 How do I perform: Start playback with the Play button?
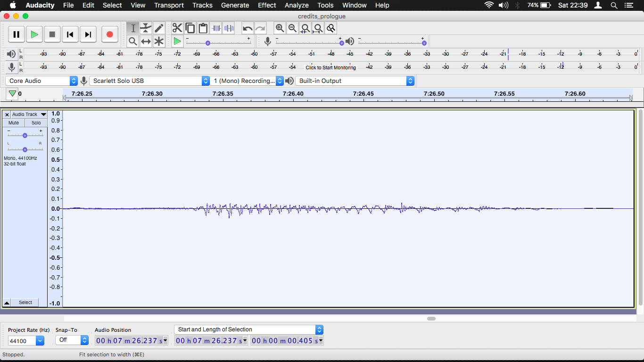(34, 34)
